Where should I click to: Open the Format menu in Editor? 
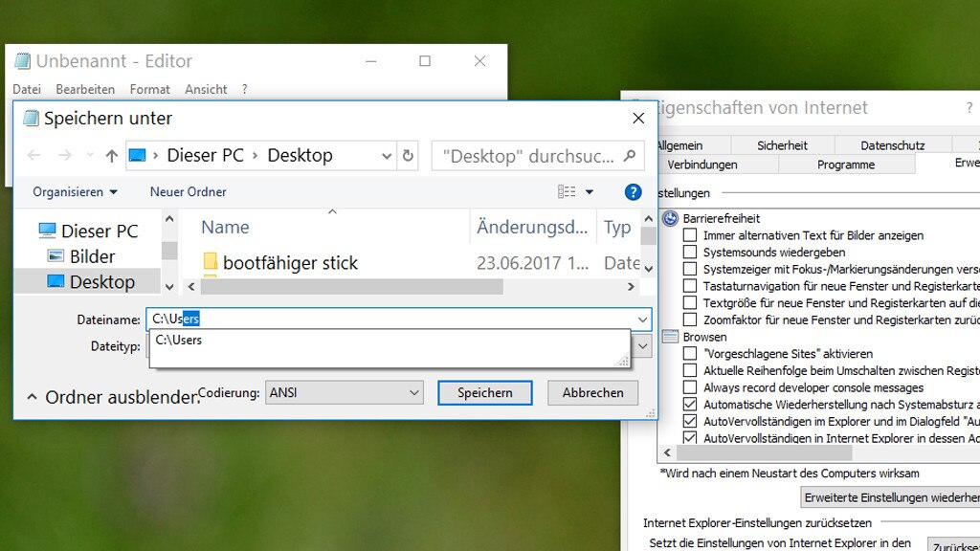tap(149, 88)
